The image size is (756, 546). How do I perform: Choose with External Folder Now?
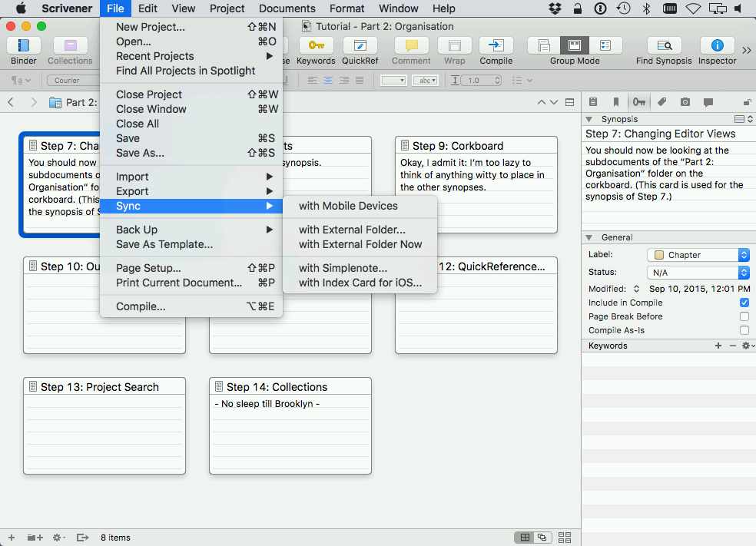coord(360,244)
